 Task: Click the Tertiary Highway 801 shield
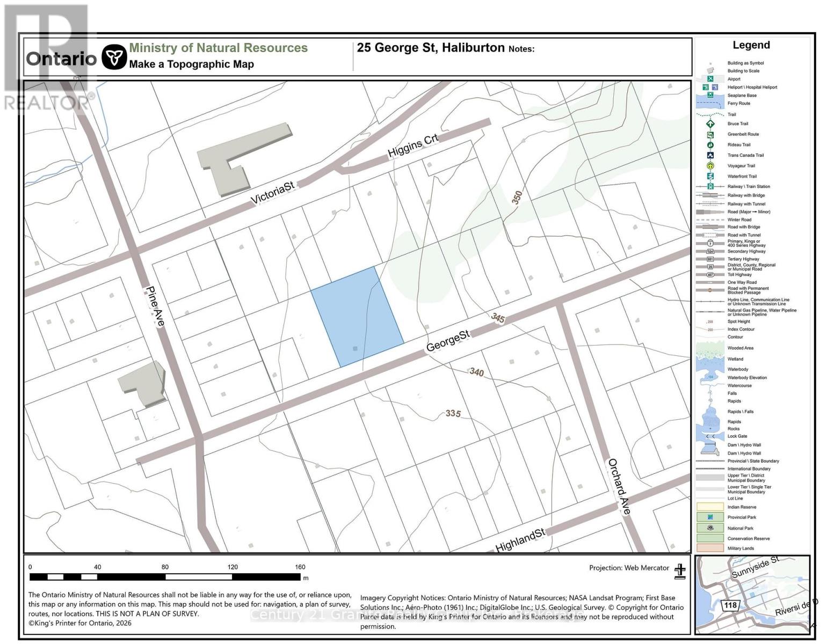coord(710,259)
